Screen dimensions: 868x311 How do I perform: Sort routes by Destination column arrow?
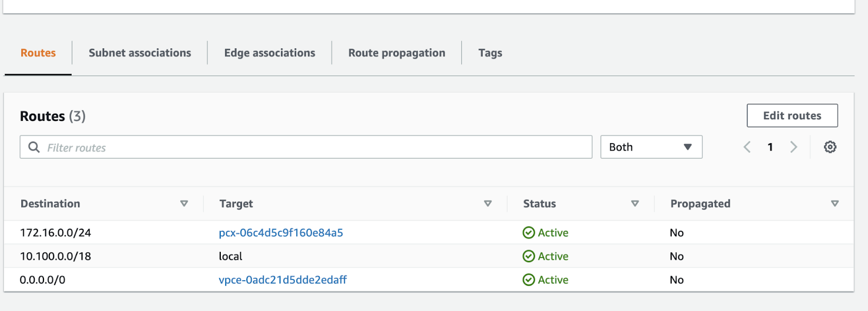coord(184,204)
